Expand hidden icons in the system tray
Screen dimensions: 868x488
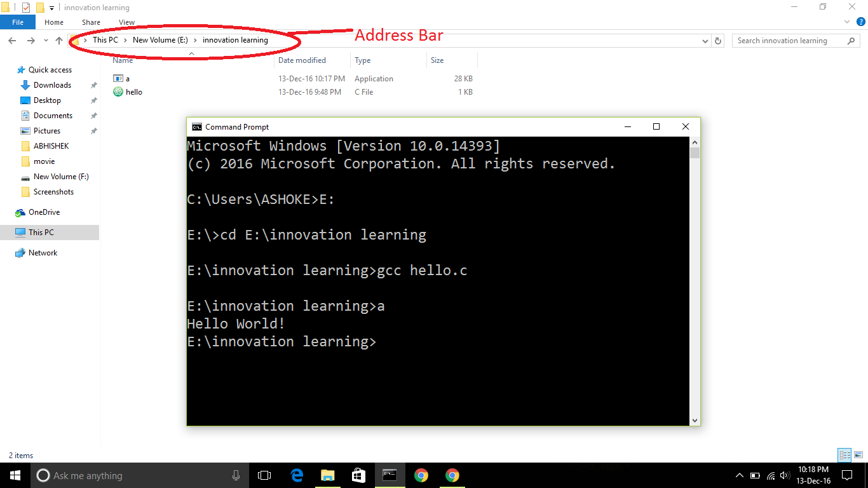(x=739, y=475)
